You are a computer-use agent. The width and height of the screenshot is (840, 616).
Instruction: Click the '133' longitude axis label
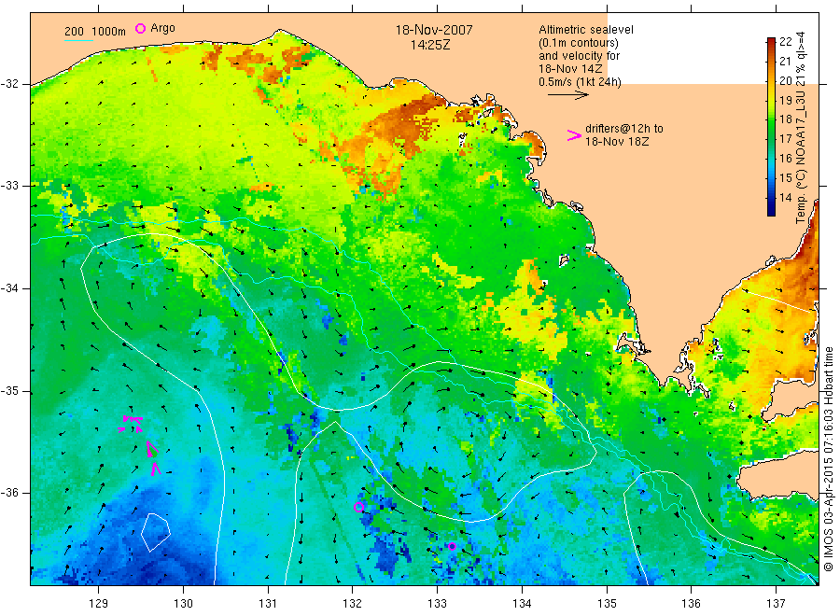pyautogui.click(x=437, y=604)
